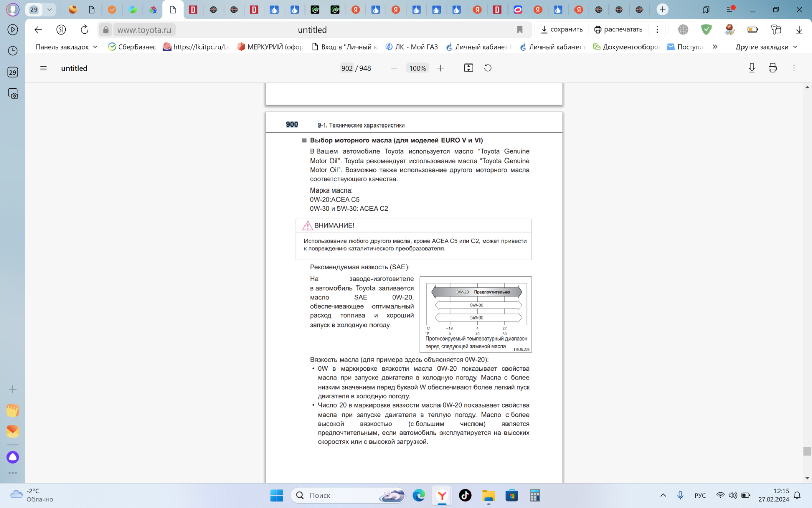Show site security info via lock icon
Screen dimensions: 812x508
tap(106, 30)
